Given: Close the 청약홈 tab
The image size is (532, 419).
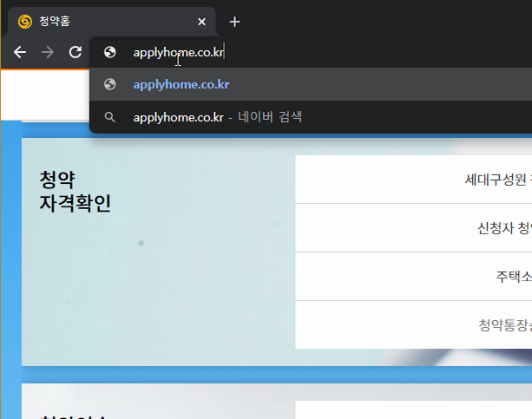Looking at the screenshot, I should pos(202,22).
